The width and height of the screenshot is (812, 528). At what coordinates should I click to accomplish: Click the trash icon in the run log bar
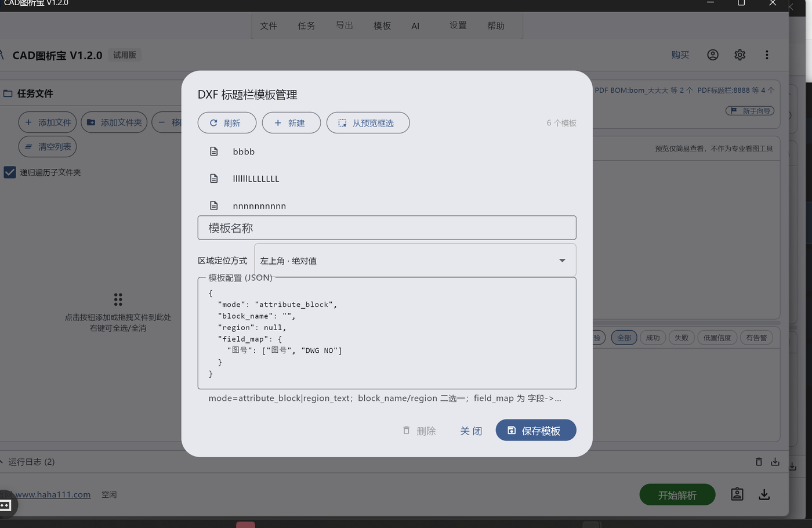click(759, 462)
